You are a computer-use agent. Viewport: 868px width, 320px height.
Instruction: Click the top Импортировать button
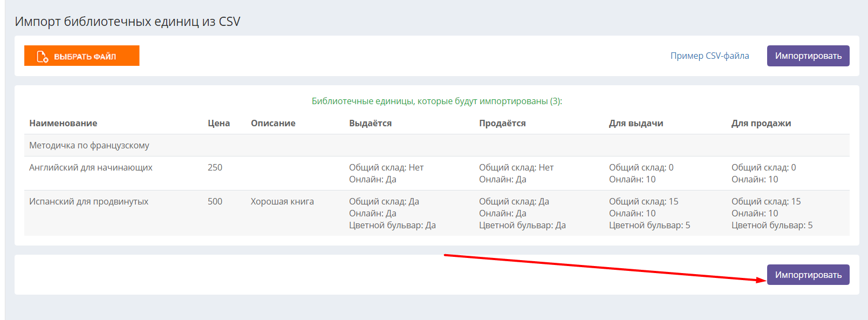pyautogui.click(x=808, y=56)
